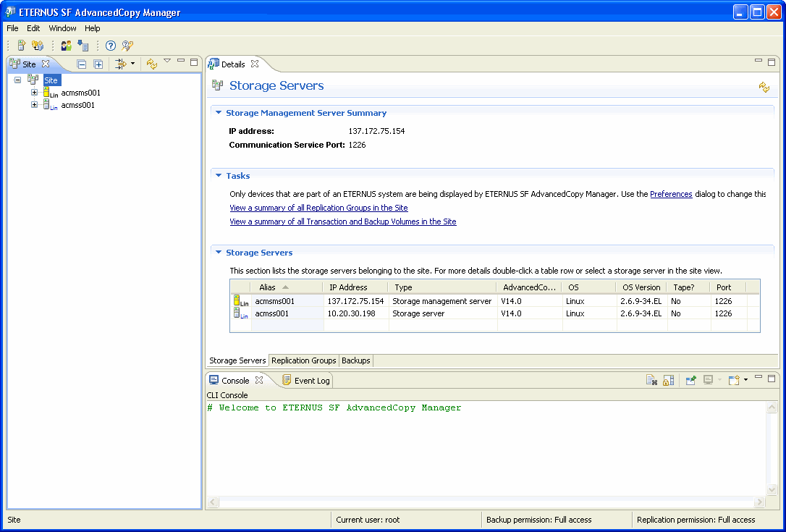Click the Tape? column header
The width and height of the screenshot is (786, 532).
[688, 287]
